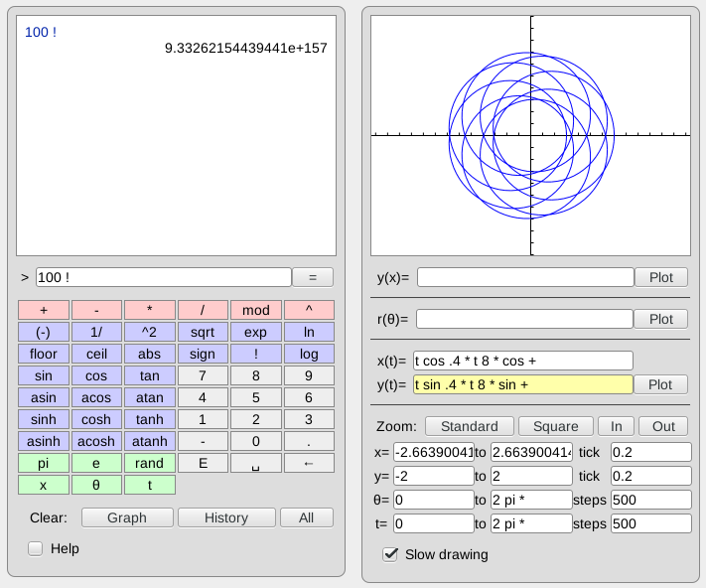This screenshot has width=706, height=588.
Task: Click the cosh key
Action: [x=96, y=419]
